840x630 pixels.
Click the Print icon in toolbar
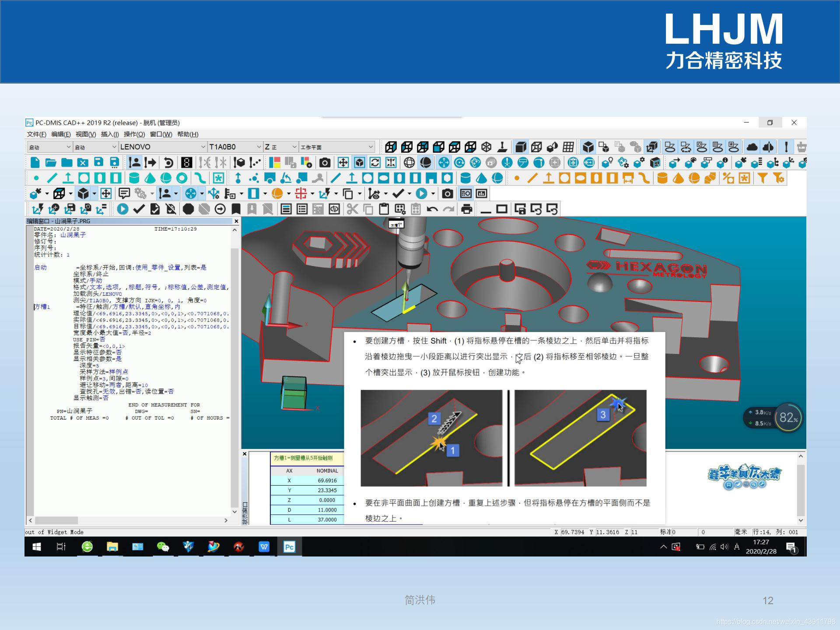[466, 209]
